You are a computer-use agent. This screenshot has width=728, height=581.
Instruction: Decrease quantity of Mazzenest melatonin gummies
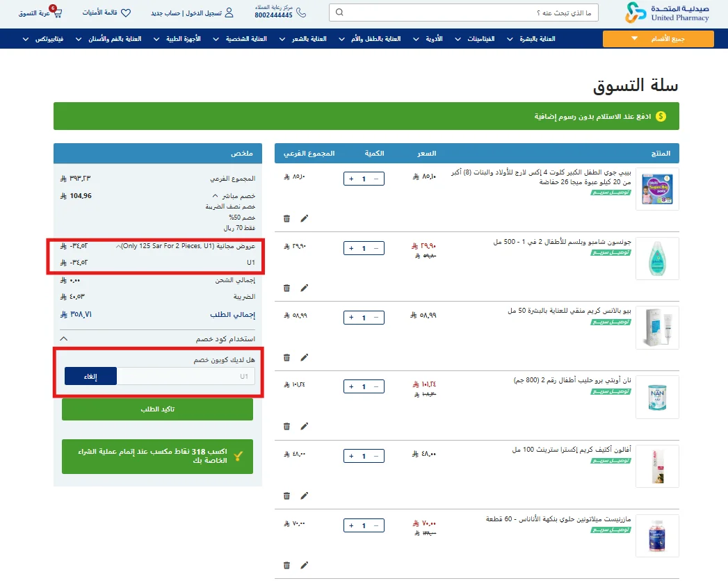tap(376, 525)
